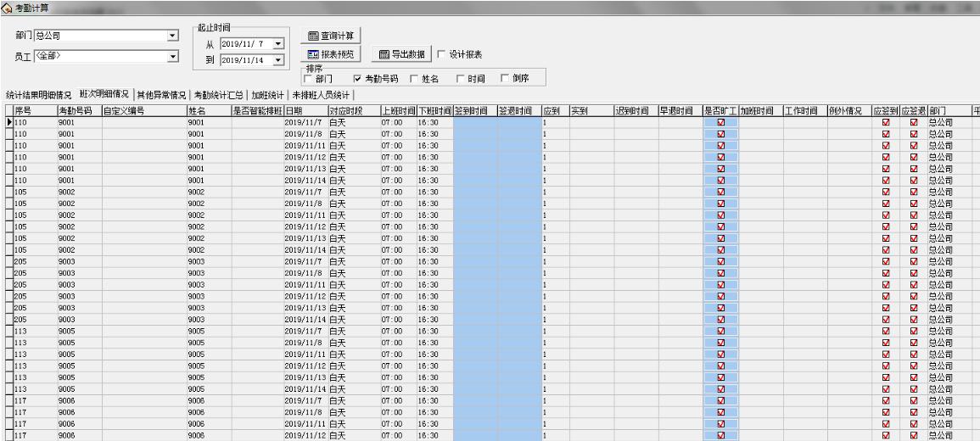Image resolution: width=980 pixels, height=441 pixels.
Task: Uncheck sort by 考勤号码
Action: pos(357,79)
